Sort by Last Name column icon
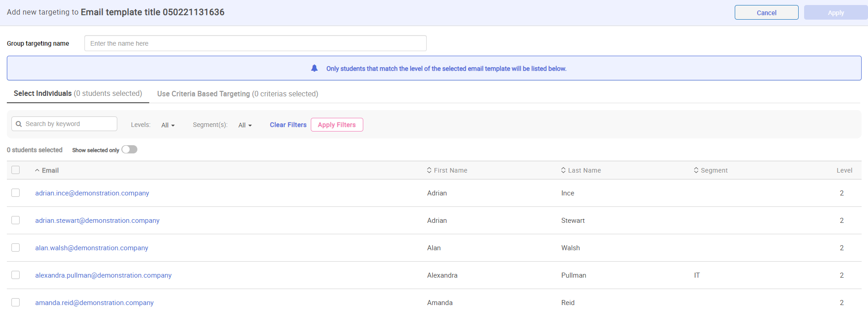Screen dimensions: 868x316 click(563, 170)
